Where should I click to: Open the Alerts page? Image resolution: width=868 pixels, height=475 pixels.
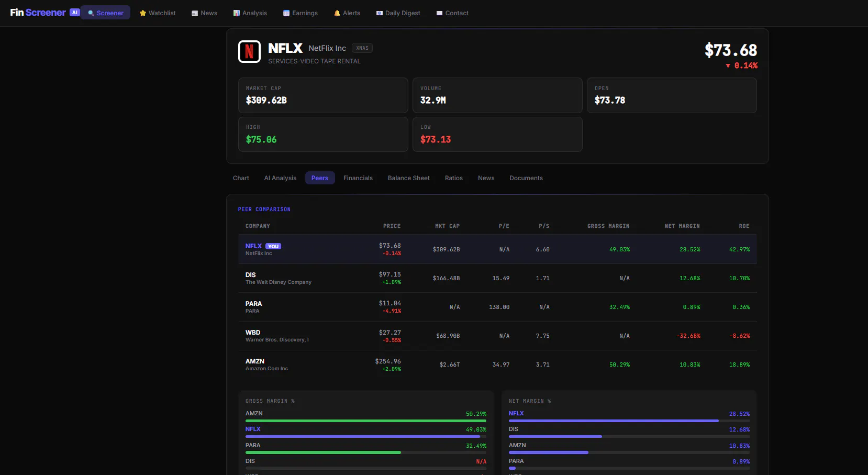coord(347,13)
